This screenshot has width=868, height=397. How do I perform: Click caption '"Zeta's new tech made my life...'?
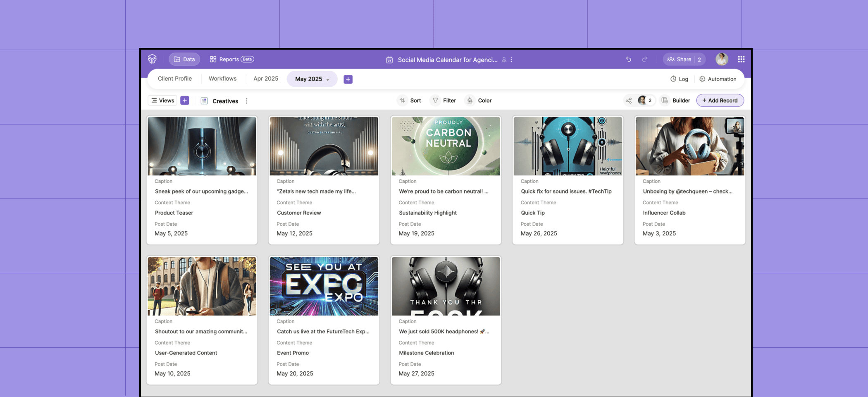(x=316, y=191)
